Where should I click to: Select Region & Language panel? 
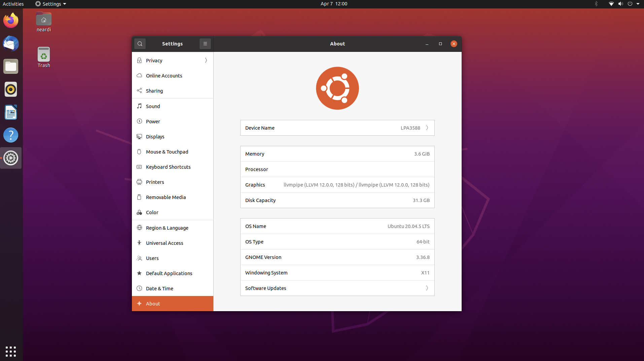(173, 228)
